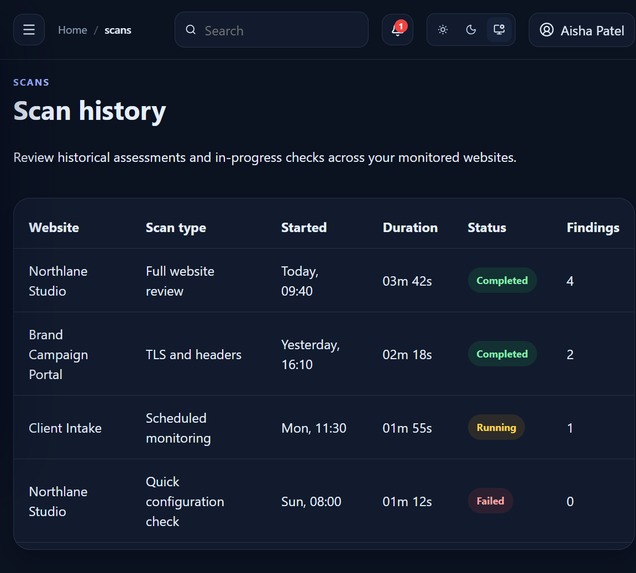Click the Duration column header
This screenshot has height=573, width=636.
tap(410, 227)
